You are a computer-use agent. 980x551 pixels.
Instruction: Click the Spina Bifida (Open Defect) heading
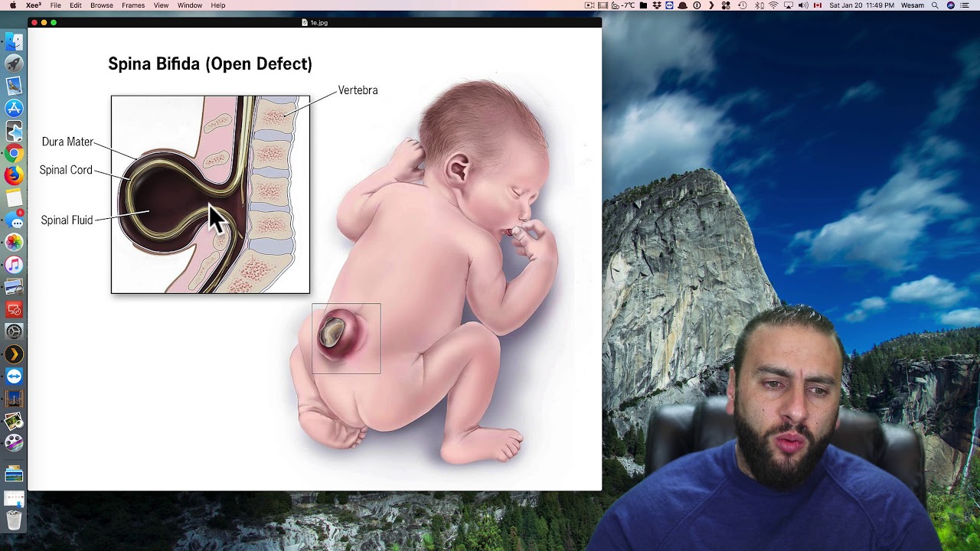(x=210, y=64)
